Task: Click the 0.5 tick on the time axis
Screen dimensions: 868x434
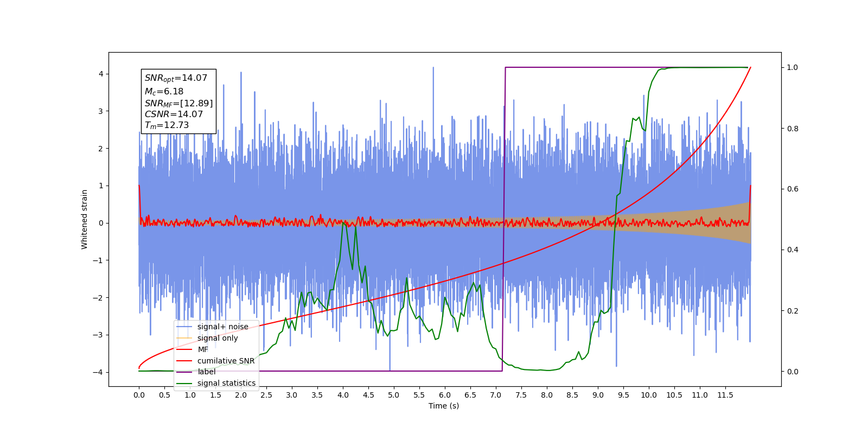Action: coord(164,395)
